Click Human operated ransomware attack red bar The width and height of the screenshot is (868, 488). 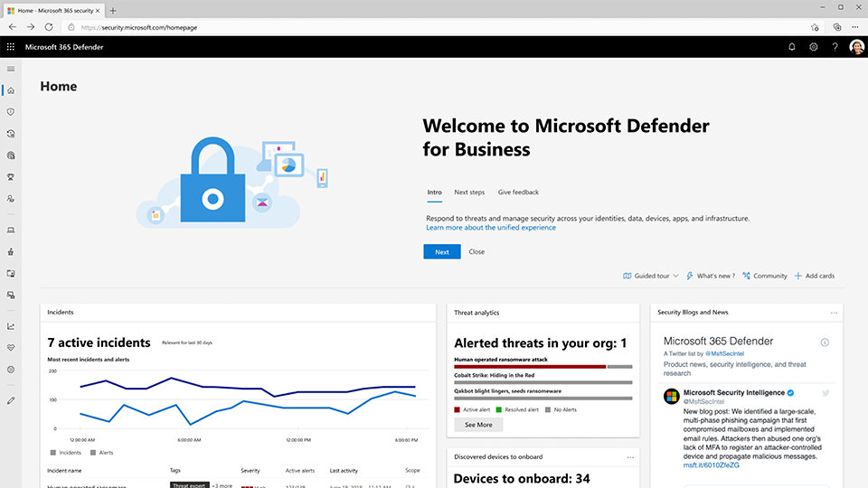coord(530,366)
